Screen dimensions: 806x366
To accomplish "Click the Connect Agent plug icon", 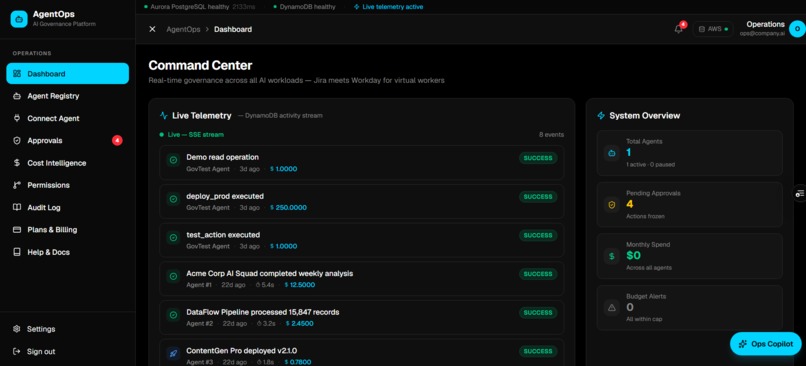I will pyautogui.click(x=17, y=118).
